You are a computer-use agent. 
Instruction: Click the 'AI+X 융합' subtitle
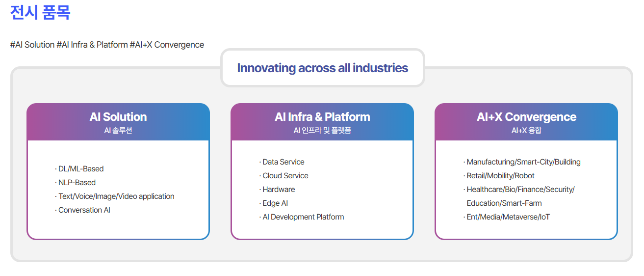526,131
